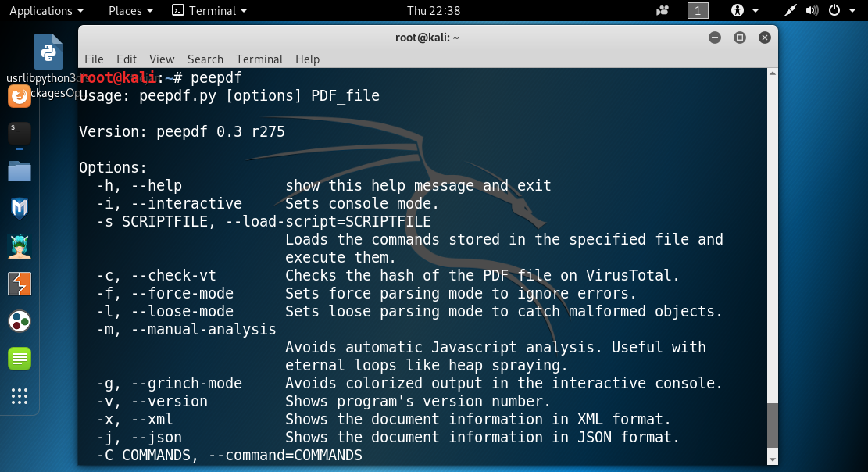Screen dimensions: 868x472
Task: Click the 'peepdf' command text
Action: pyautogui.click(x=216, y=78)
